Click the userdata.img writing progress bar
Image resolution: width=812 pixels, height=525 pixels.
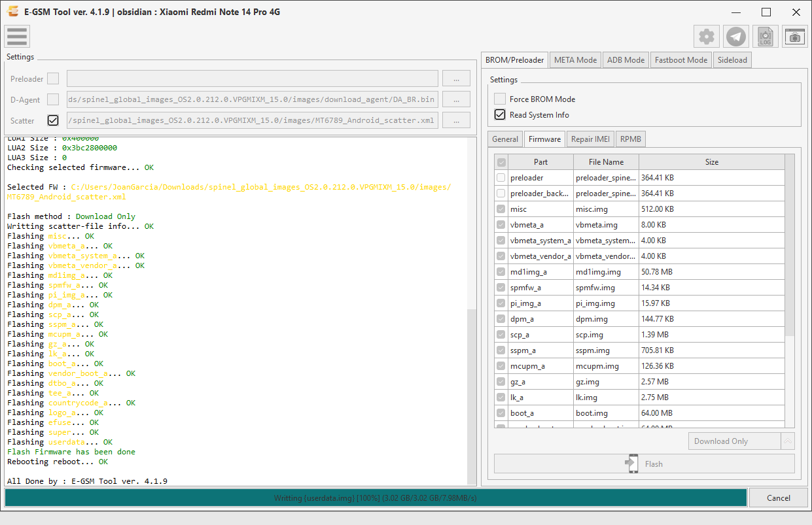click(376, 498)
